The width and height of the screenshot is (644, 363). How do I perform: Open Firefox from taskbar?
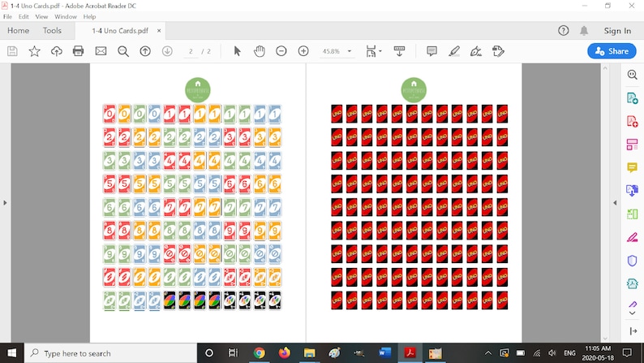coord(284,353)
